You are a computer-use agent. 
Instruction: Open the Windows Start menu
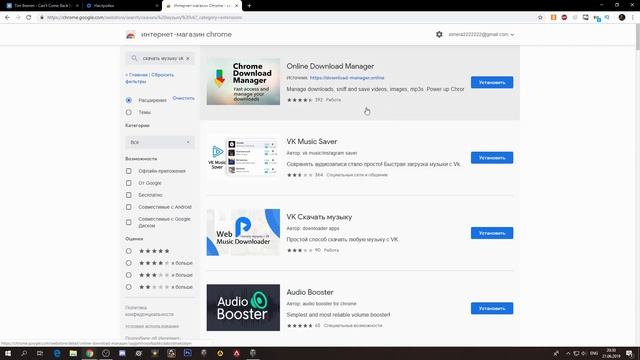[x=8, y=353]
